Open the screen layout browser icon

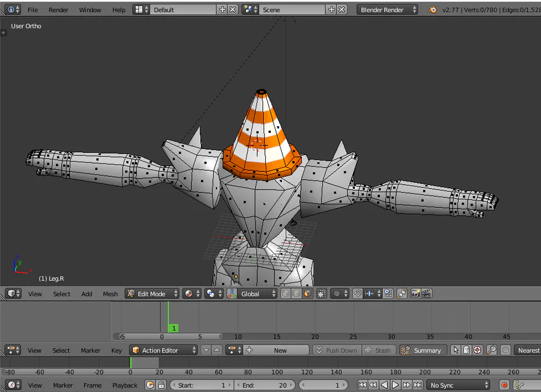141,10
